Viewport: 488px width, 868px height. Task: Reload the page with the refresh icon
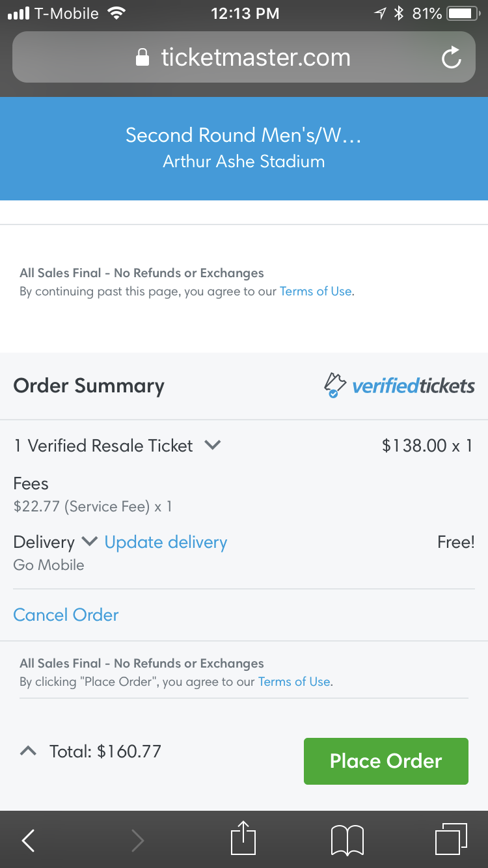pos(451,58)
